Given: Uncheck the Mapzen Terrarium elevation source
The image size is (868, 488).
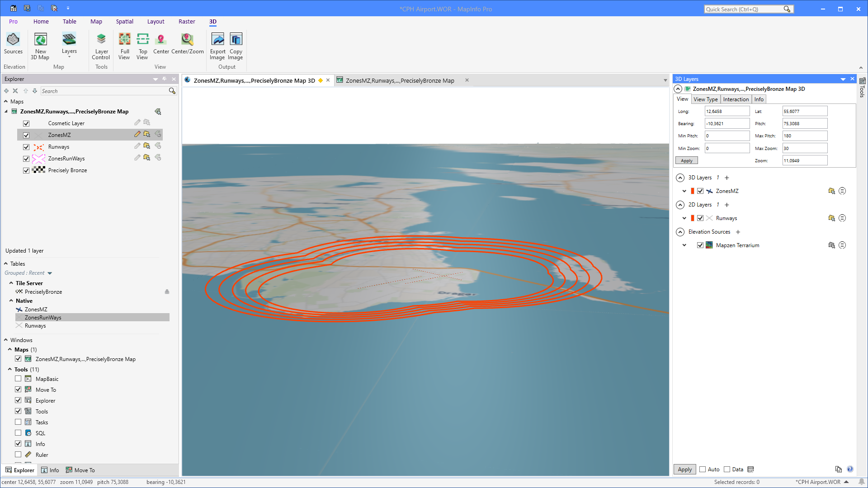Looking at the screenshot, I should 700,245.
